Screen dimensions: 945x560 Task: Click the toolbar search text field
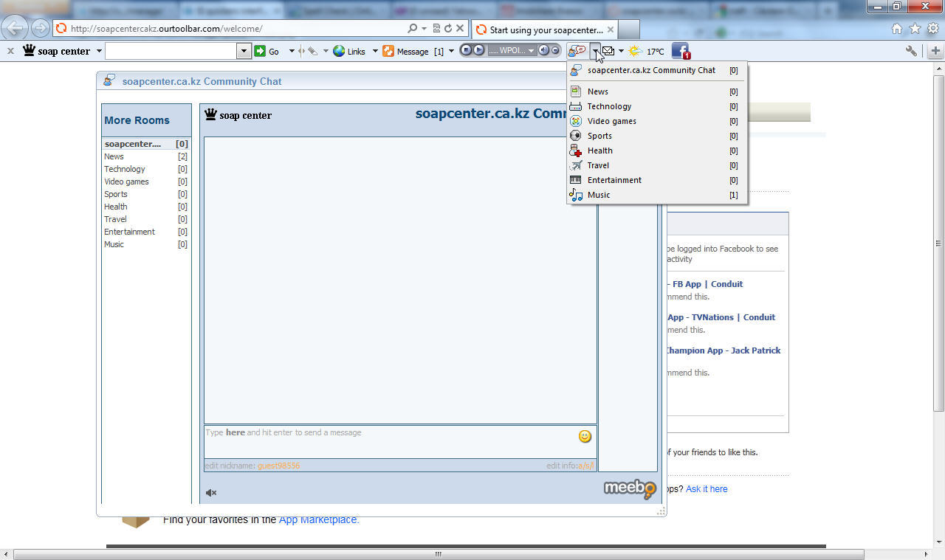point(171,51)
